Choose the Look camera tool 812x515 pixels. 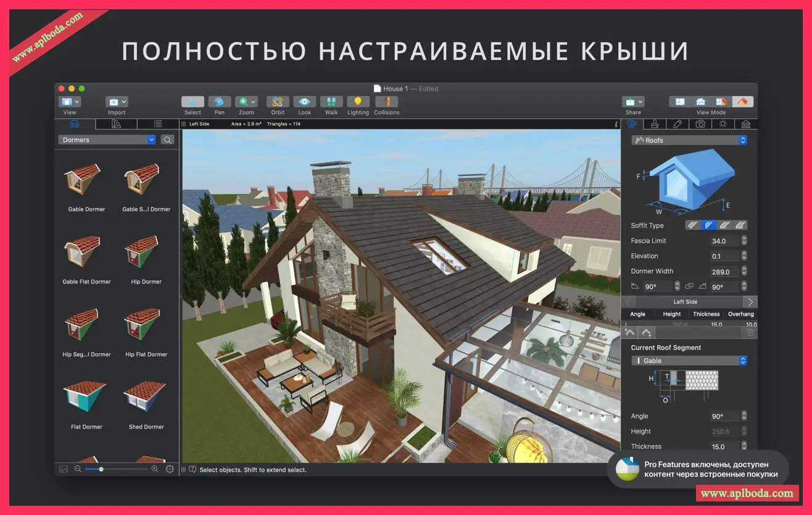pos(304,102)
